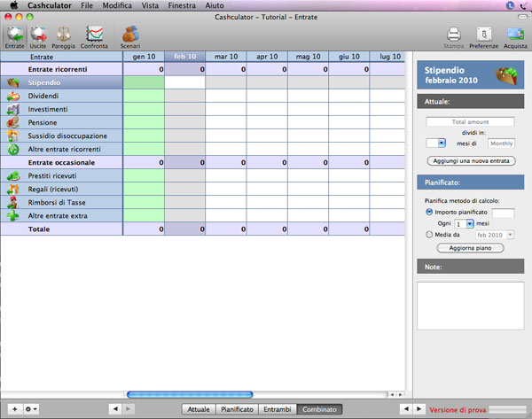The width and height of the screenshot is (532, 419).
Task: Open the Vista menu
Action: (x=150, y=5)
